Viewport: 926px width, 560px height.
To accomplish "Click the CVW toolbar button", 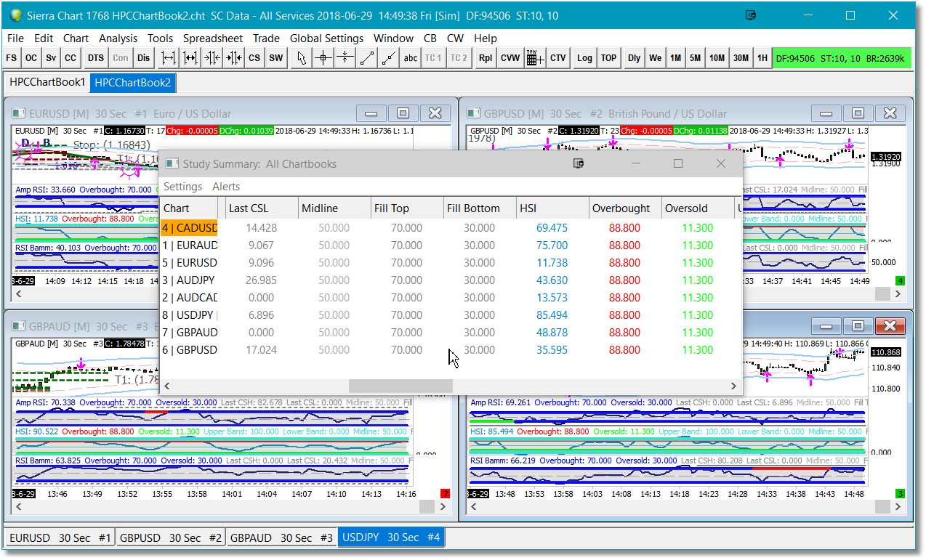I will tap(510, 58).
